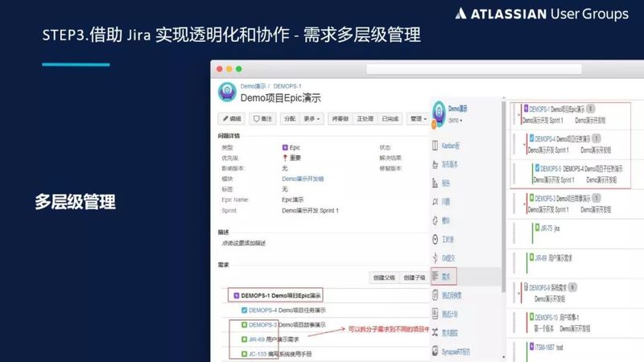
Task: Click the project avatar beside the issue title
Action: pyautogui.click(x=227, y=92)
